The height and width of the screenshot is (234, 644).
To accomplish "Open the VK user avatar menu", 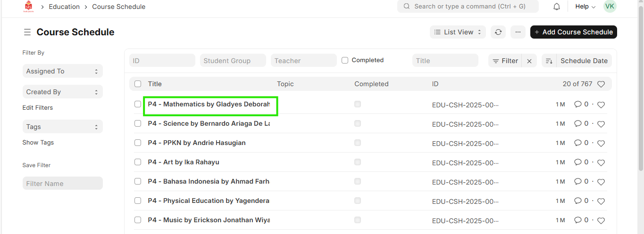I will [610, 7].
